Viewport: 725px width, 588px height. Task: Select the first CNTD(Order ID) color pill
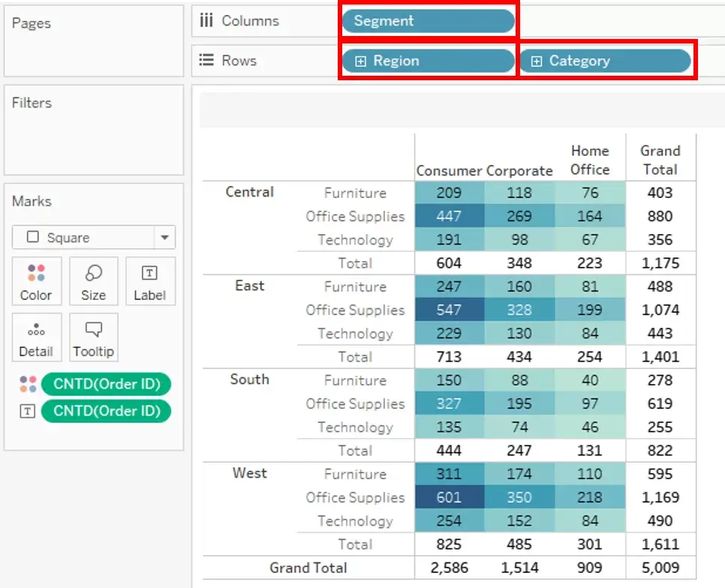[106, 384]
